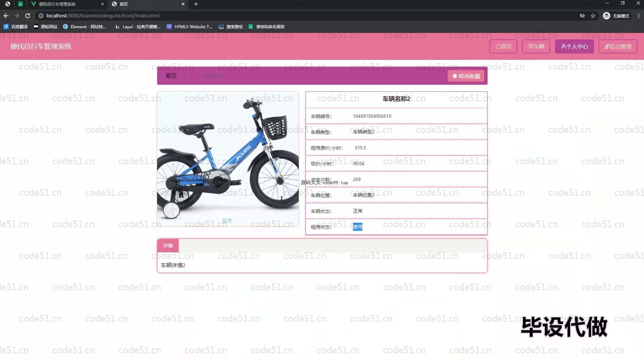Open a new browser tab
Image resolution: width=644 pixels, height=360 pixels.
pos(196,4)
